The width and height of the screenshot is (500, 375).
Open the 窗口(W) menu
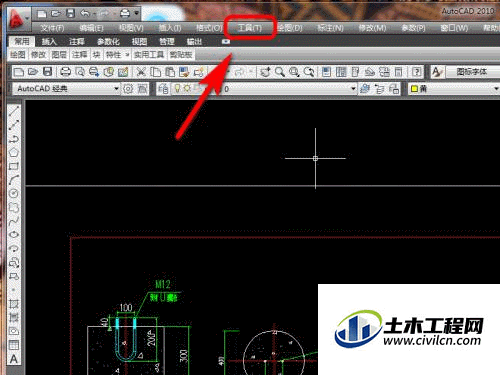point(454,28)
